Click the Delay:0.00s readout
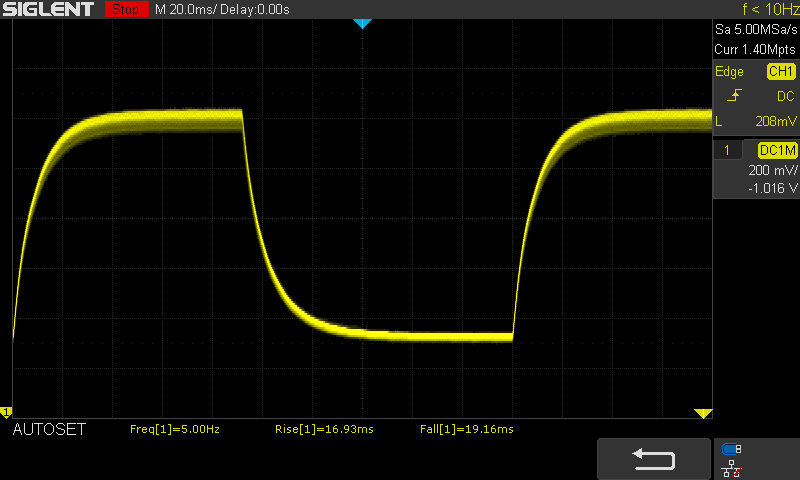This screenshot has width=800, height=480. [x=255, y=10]
